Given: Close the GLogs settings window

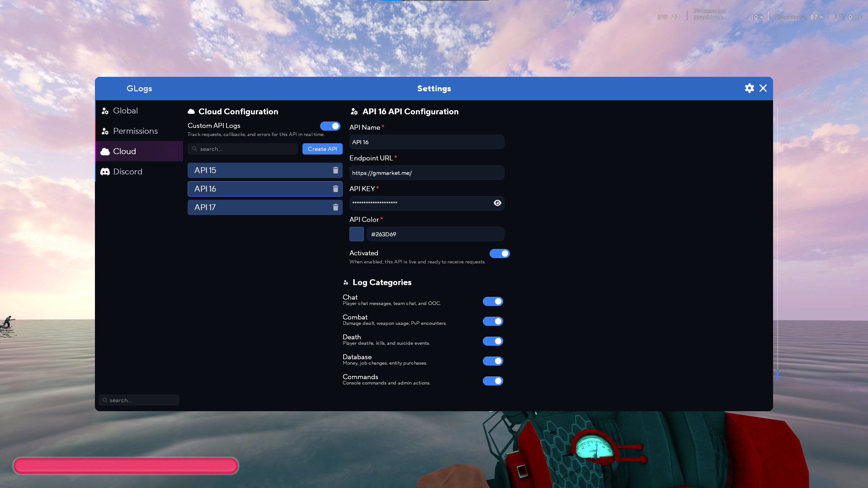Looking at the screenshot, I should [763, 88].
